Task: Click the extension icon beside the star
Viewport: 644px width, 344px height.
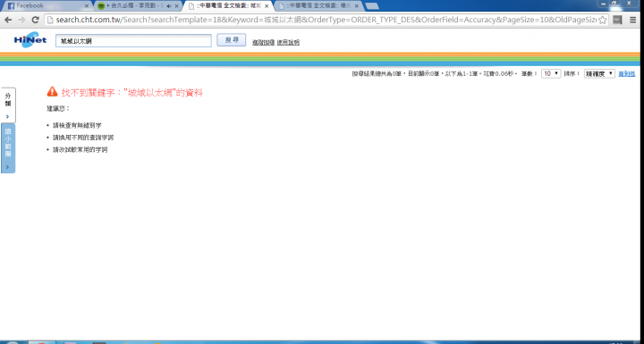Action: click(x=617, y=20)
